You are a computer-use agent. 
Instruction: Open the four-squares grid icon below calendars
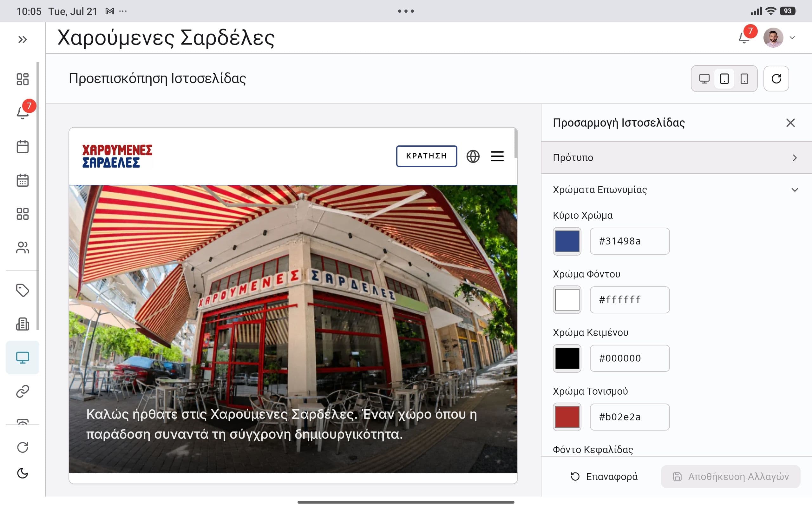[x=23, y=214]
